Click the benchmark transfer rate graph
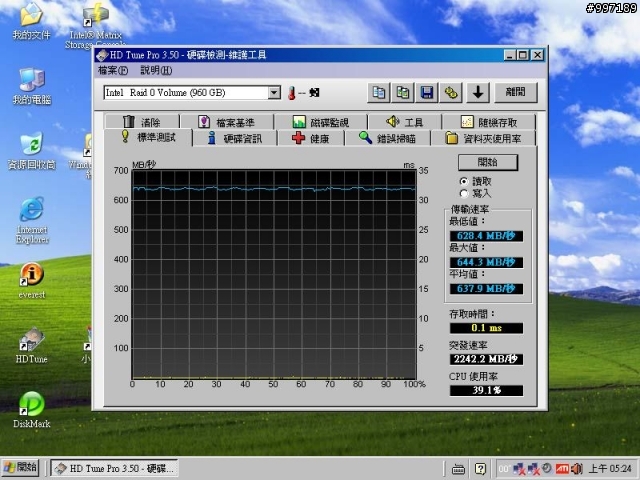This screenshot has height=480, width=640. pos(274,274)
